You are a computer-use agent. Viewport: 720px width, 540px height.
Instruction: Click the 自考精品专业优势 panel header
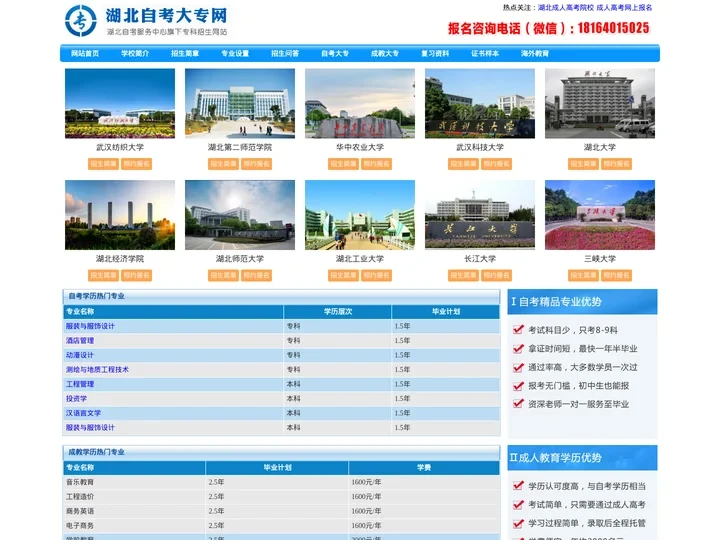coord(582,302)
